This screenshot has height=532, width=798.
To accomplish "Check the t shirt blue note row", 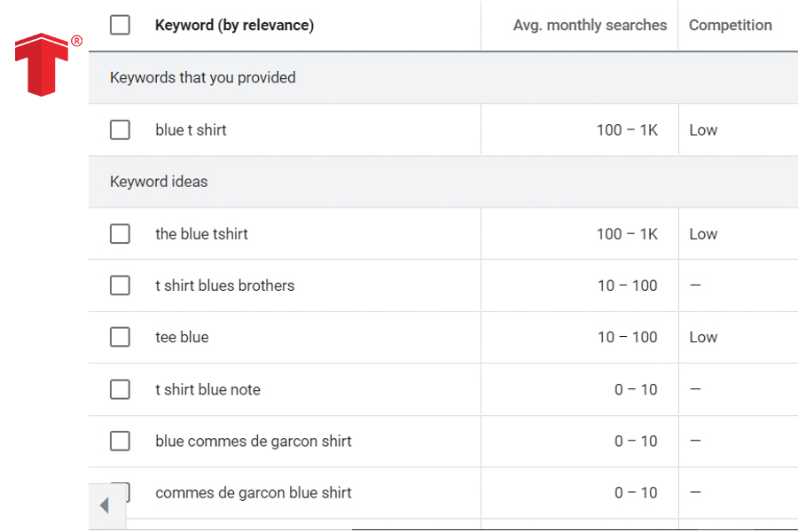I will point(120,389).
